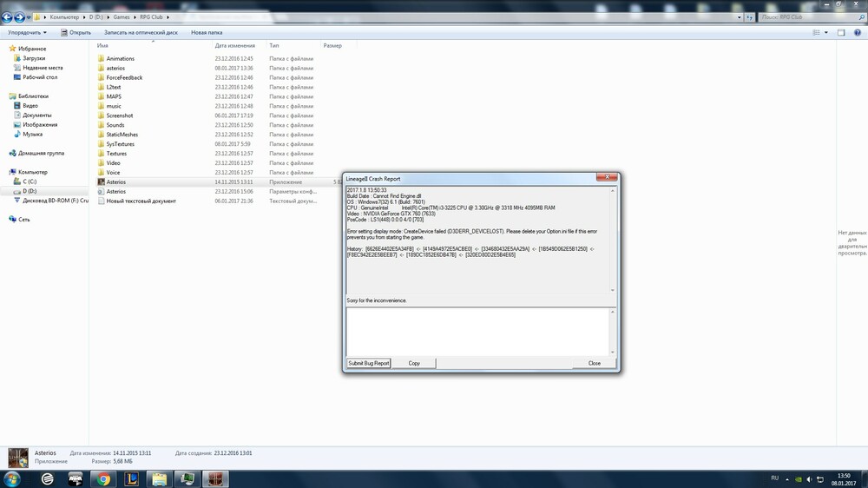Select Недавние места in navigation pane
The height and width of the screenshot is (488, 868).
42,68
